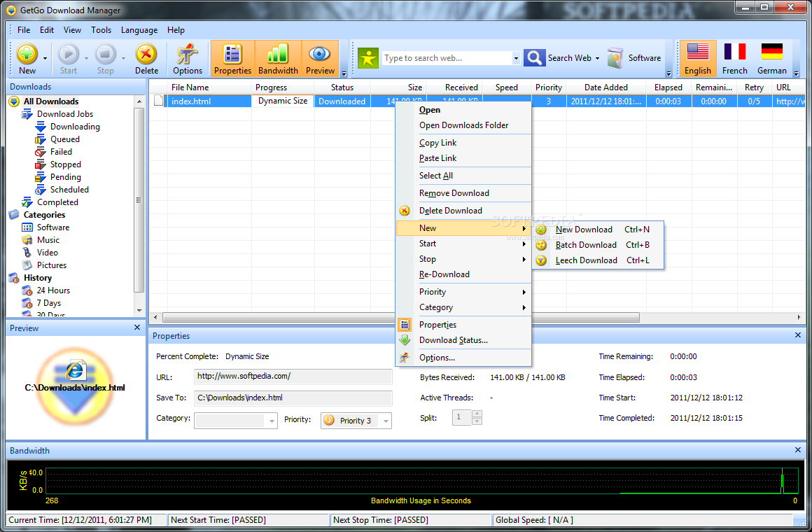
Task: Expand the Priority submenu in context menu
Action: pos(463,292)
